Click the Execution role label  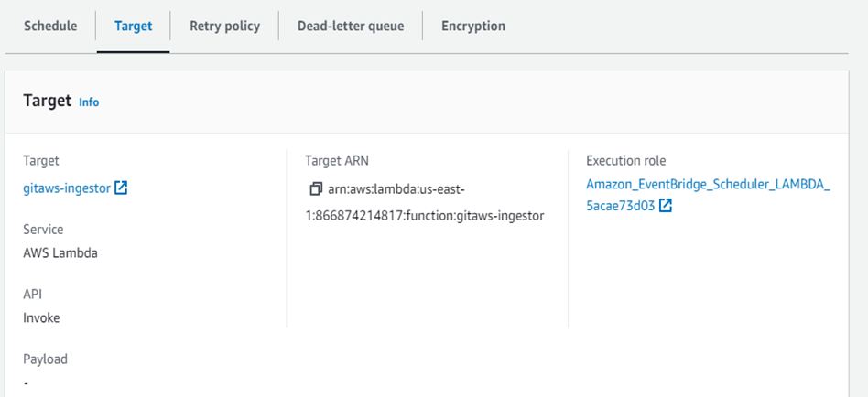pyautogui.click(x=626, y=161)
